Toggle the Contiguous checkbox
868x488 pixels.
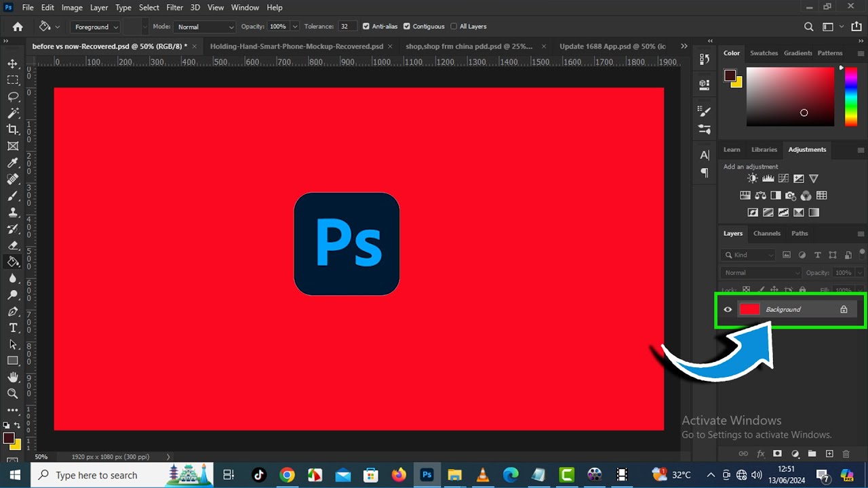coord(407,26)
